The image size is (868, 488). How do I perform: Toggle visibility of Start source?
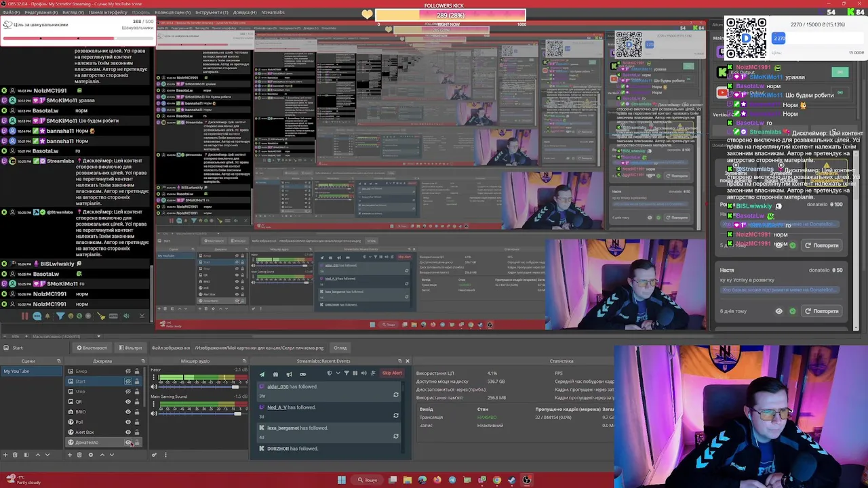128,382
